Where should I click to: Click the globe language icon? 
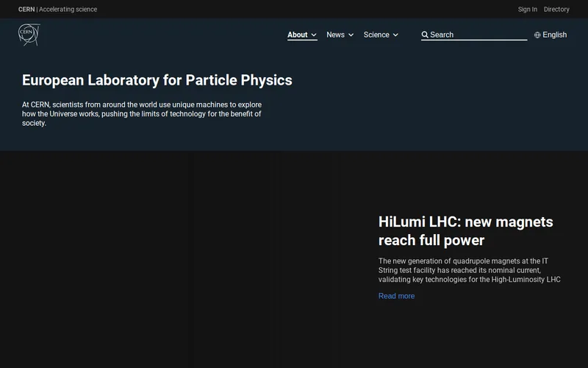537,35
